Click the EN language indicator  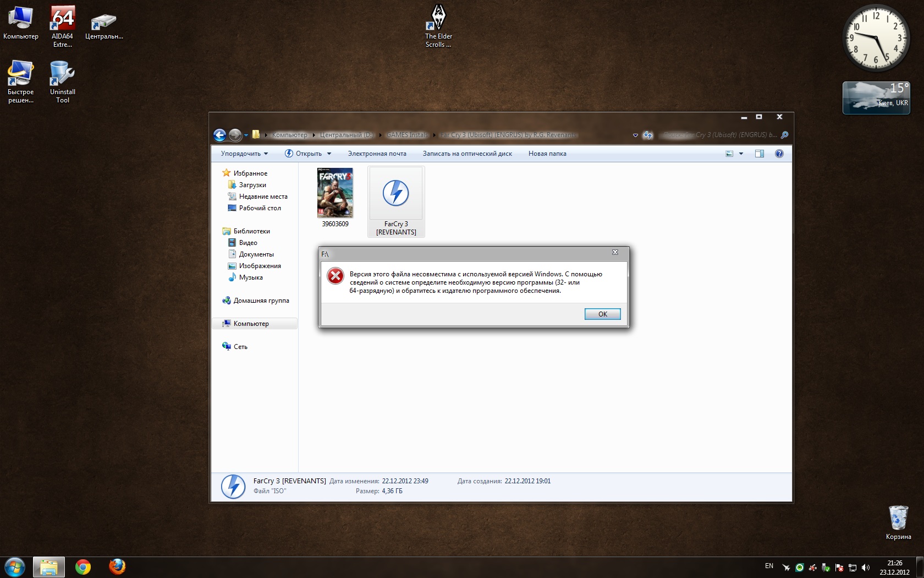(769, 566)
